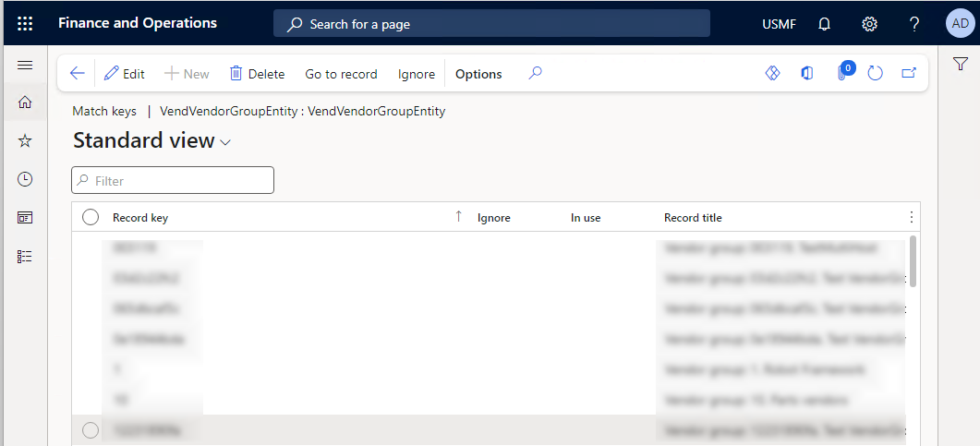Show the filter pane funnel icon

coord(961,63)
